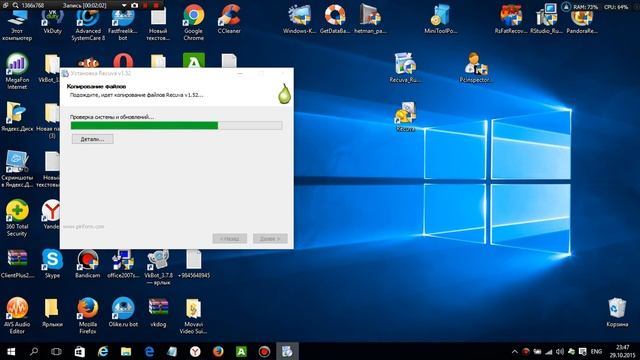
Task: Click the recorder magnifier icon
Action: [16, 5]
